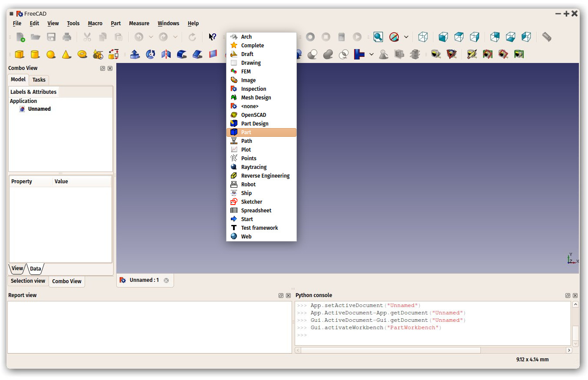Add a torus primitive
The height and width of the screenshot is (380, 588).
(x=82, y=54)
